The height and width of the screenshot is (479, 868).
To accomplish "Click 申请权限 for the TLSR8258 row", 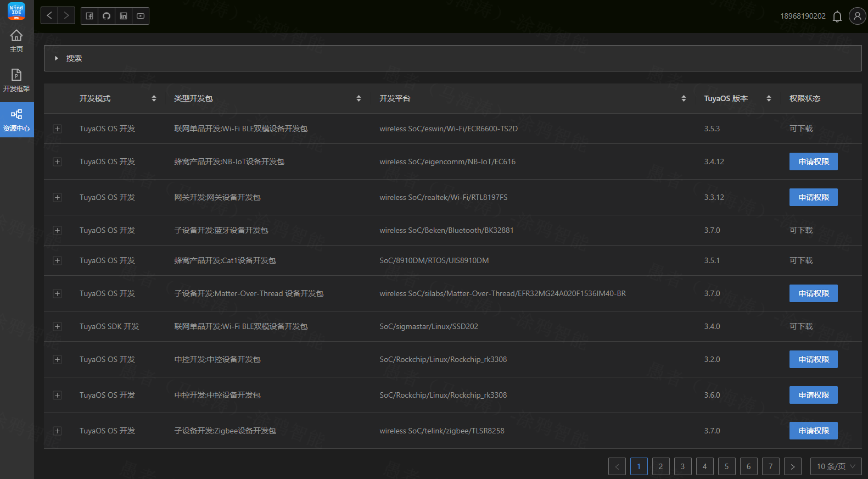I will [x=813, y=431].
